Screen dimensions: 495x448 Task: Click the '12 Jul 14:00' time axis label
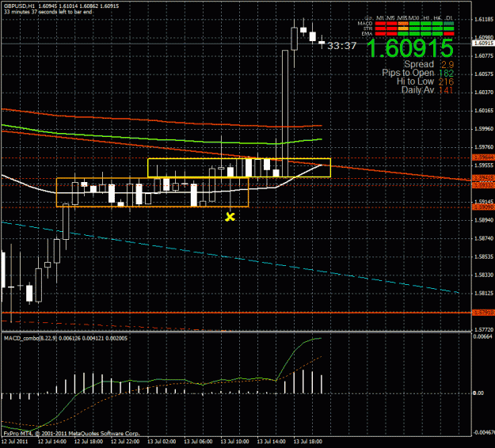pos(52,442)
